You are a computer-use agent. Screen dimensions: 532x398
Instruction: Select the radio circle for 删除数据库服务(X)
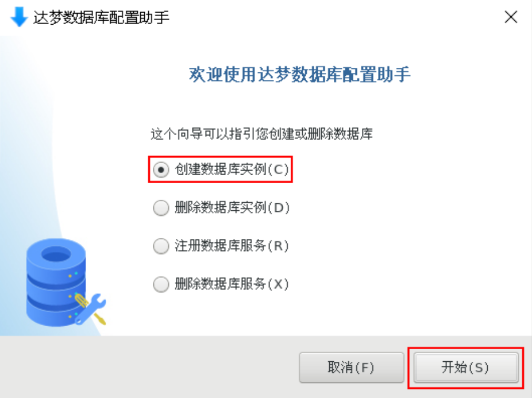pos(161,284)
